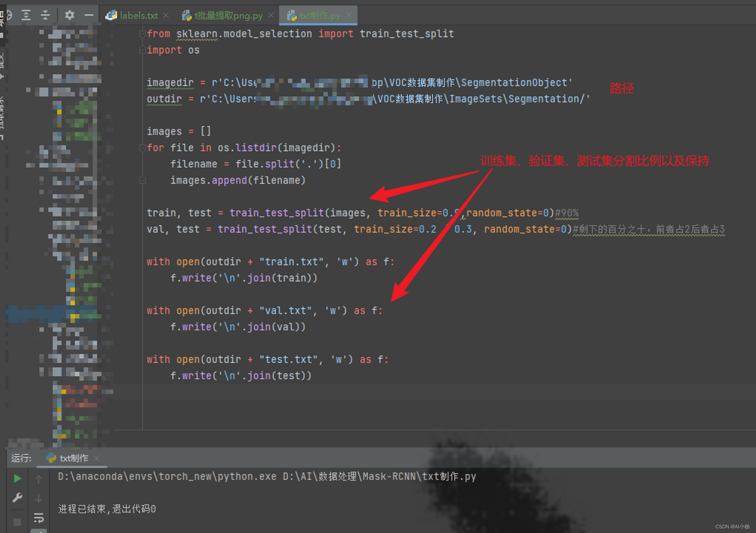
Task: Rerun the script with green play button
Action: tap(17, 479)
